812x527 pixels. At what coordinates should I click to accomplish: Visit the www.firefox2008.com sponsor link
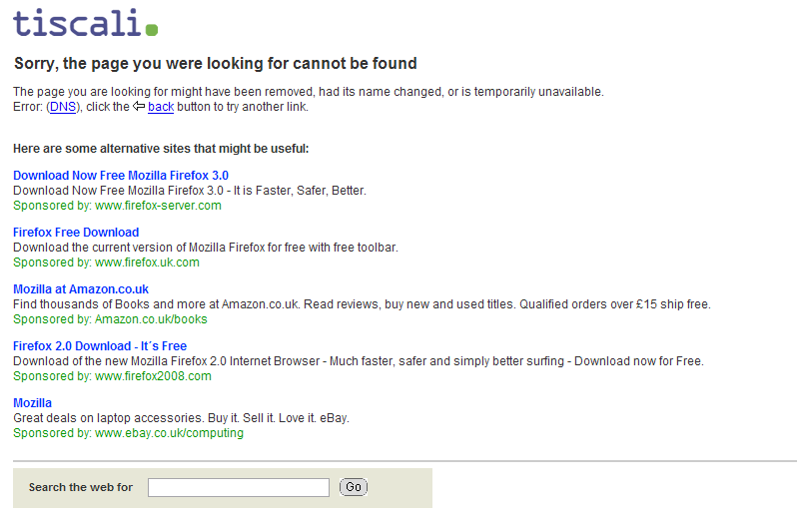(x=153, y=376)
